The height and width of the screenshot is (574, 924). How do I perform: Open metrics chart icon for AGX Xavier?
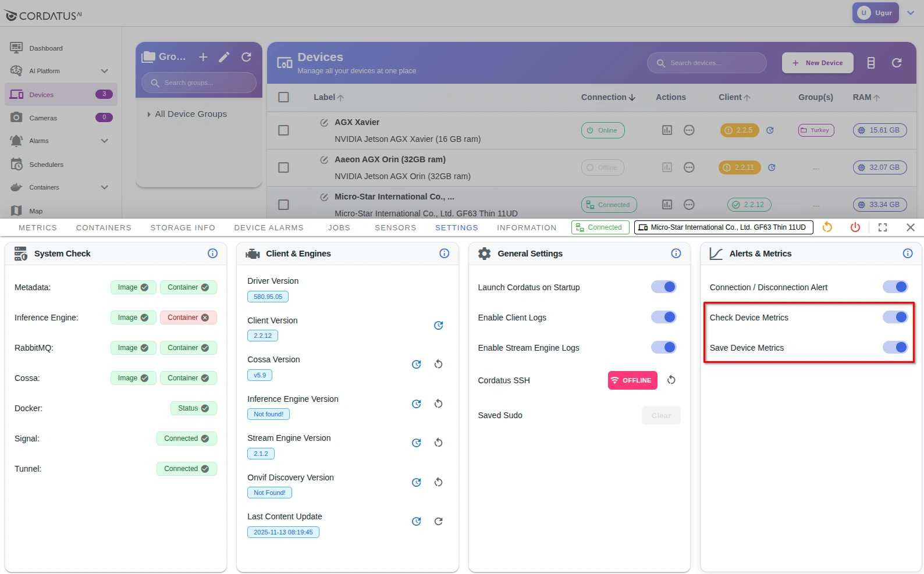pos(667,130)
